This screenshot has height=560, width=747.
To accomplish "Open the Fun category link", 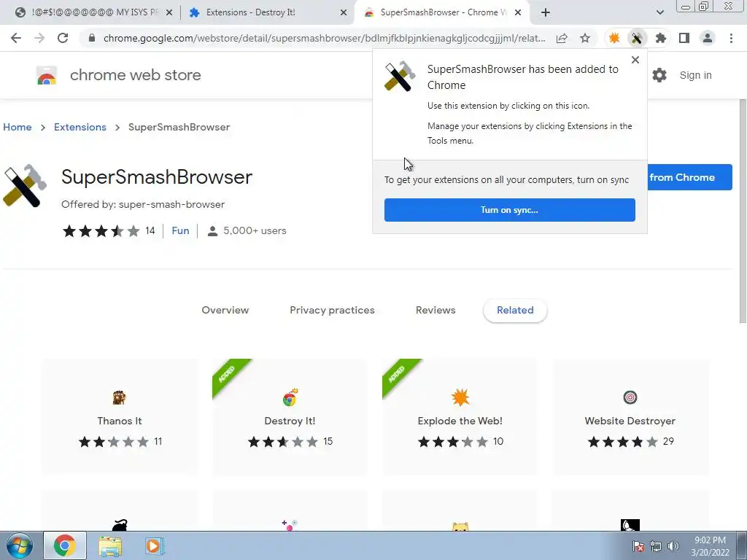I will pos(181,231).
